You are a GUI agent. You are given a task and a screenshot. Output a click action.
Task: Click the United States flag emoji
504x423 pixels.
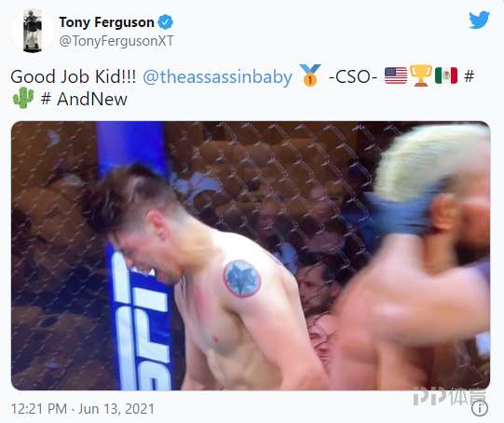396,75
